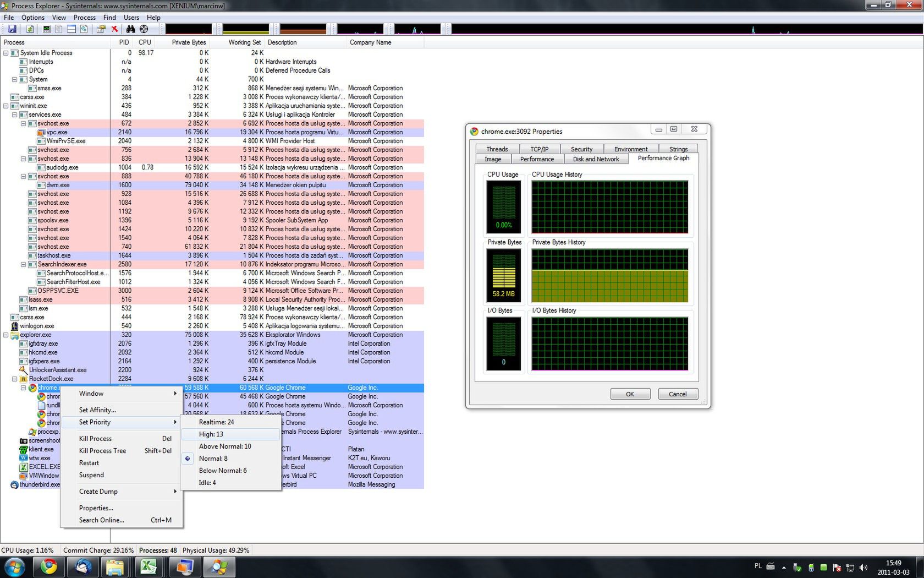924x578 pixels.
Task: Select Normal: 8 priority radio option
Action: pos(231,459)
